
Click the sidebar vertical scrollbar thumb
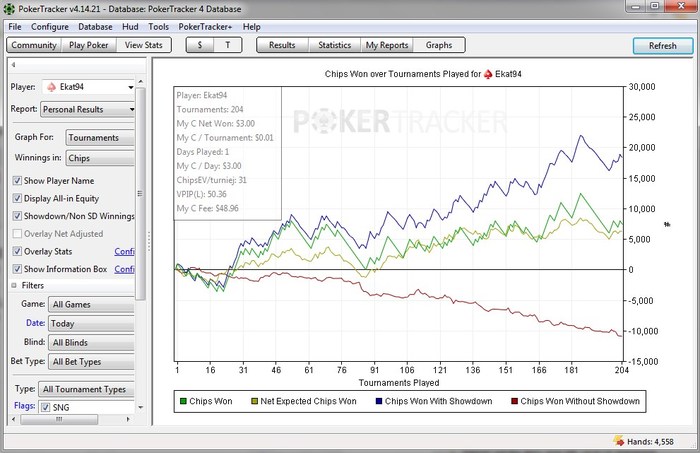click(x=140, y=194)
